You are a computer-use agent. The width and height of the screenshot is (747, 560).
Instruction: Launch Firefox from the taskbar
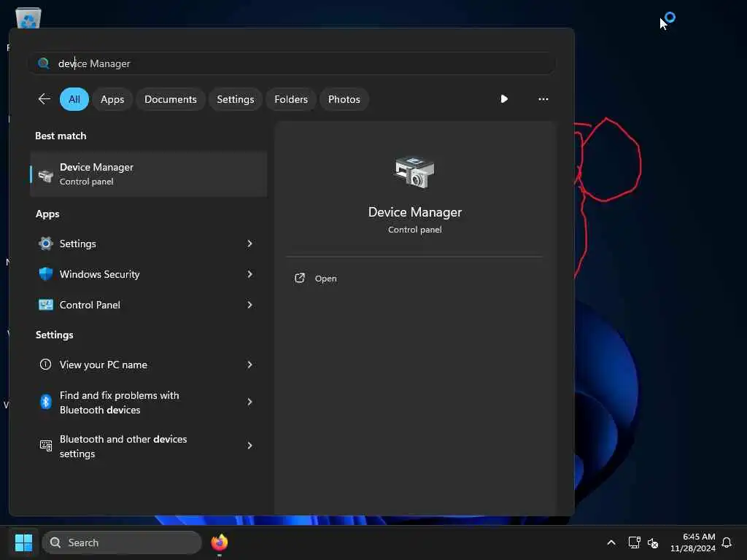coord(219,542)
